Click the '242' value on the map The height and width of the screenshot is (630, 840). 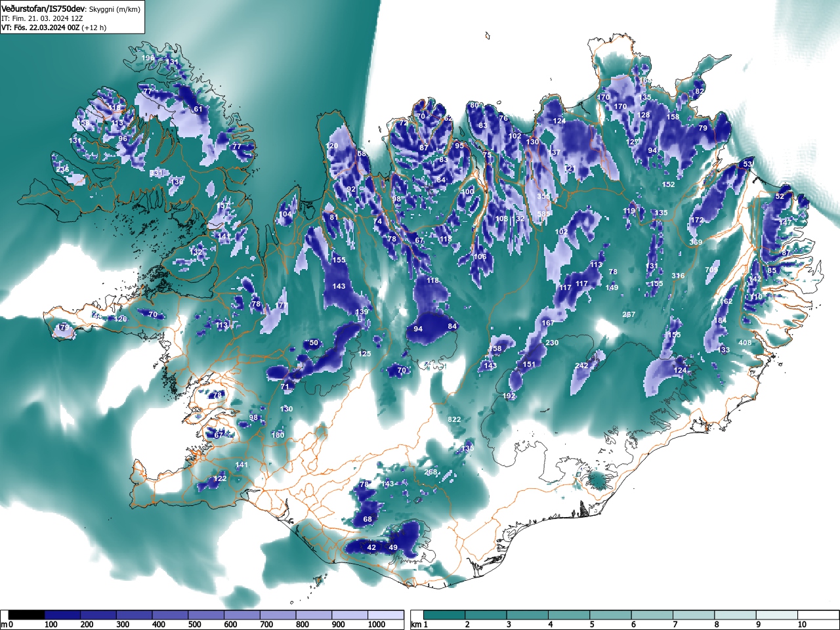coord(581,366)
